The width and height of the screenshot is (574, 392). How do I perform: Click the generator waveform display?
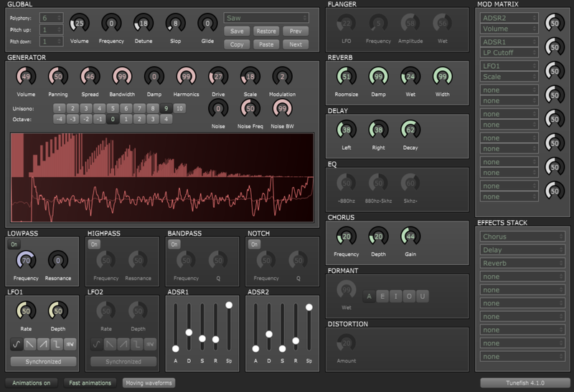tap(161, 177)
